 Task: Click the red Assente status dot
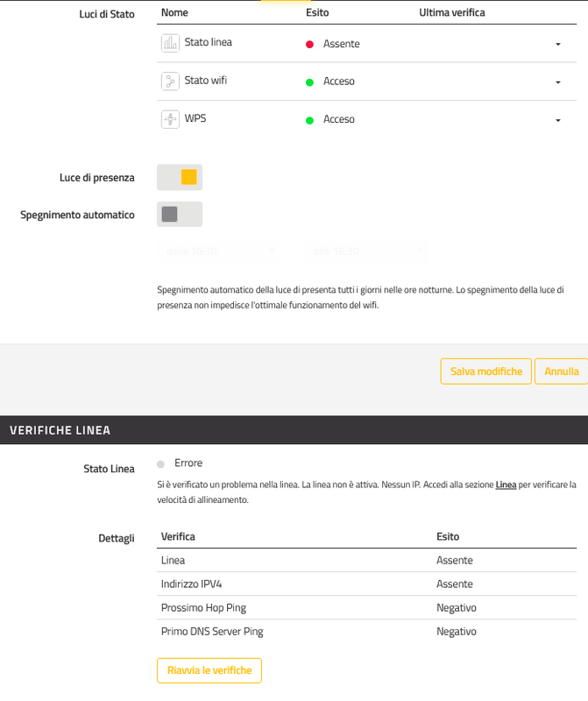tap(309, 44)
